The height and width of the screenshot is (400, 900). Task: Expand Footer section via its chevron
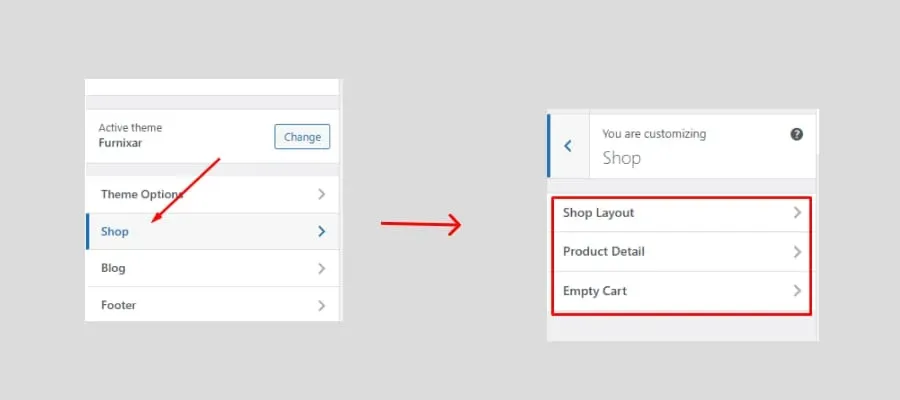click(x=321, y=305)
